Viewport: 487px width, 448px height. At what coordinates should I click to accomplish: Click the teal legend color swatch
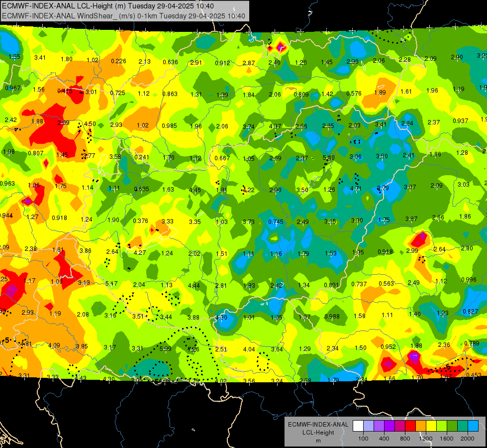(463, 426)
